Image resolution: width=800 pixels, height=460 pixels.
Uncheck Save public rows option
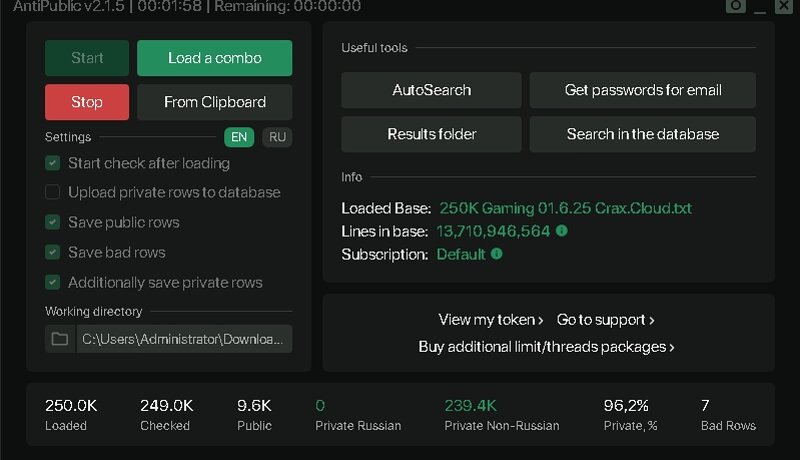pos(52,222)
